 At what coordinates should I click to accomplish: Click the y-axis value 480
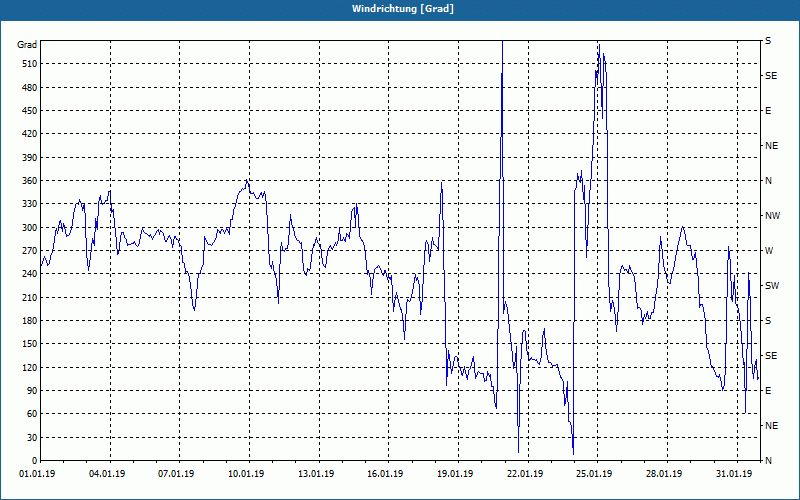29,88
